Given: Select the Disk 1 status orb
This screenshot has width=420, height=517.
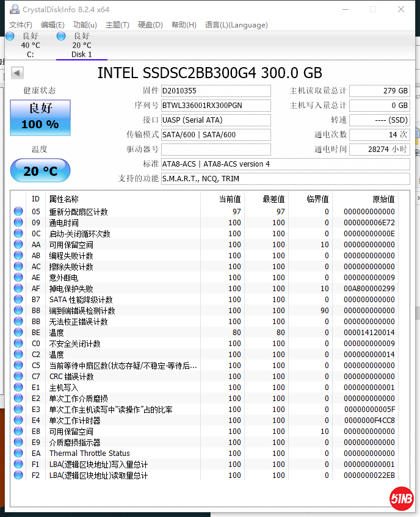Looking at the screenshot, I should (x=61, y=37).
